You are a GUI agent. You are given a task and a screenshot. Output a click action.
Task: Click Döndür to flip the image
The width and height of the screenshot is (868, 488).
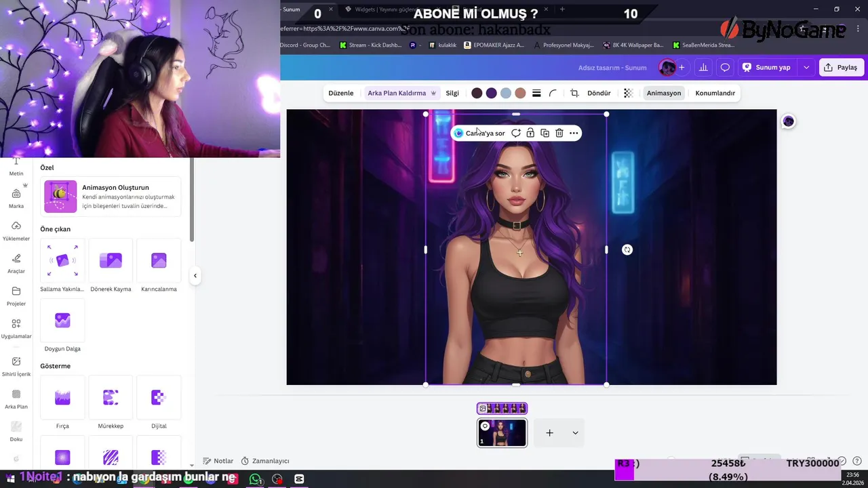(599, 93)
